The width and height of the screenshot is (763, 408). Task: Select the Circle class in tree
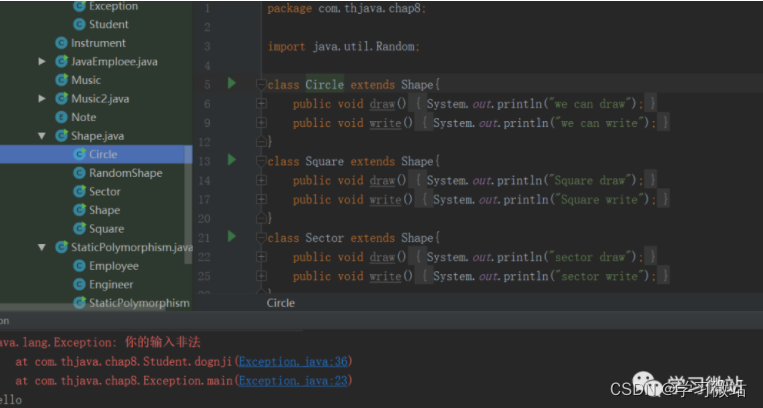click(103, 154)
